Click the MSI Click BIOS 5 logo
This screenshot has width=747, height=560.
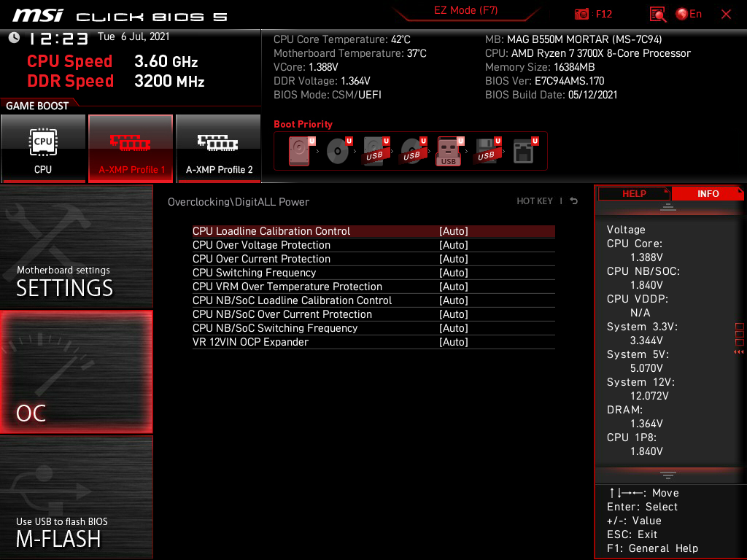[x=120, y=16]
